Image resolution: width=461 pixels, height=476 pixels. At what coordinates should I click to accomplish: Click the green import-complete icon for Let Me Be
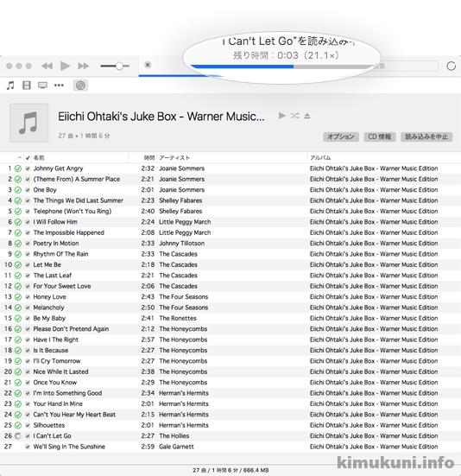coord(18,264)
